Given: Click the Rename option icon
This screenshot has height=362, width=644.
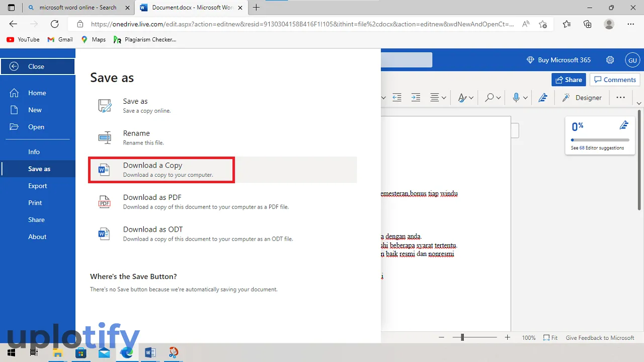Looking at the screenshot, I should pyautogui.click(x=105, y=137).
